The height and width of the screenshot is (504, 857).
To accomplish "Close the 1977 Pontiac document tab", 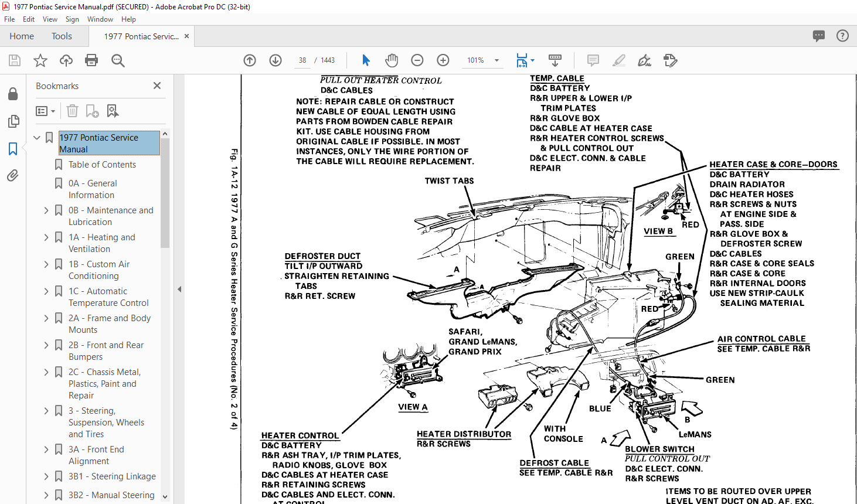I will (x=186, y=36).
